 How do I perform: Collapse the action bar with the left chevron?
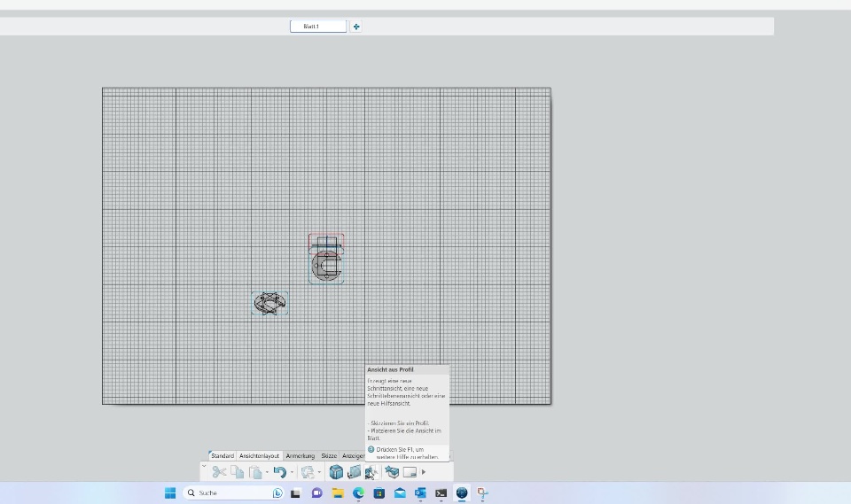point(204,466)
